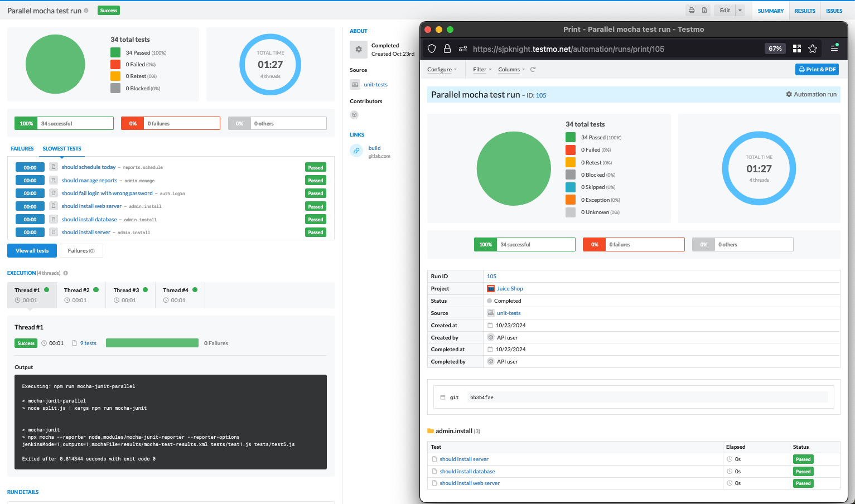
Task: Click the export file icon beside Edit
Action: 704,11
